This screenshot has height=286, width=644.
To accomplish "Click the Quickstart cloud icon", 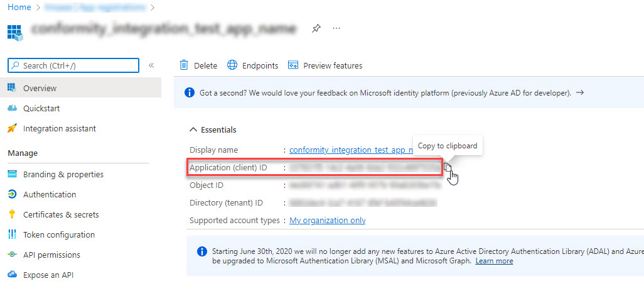I will pyautogui.click(x=13, y=108).
